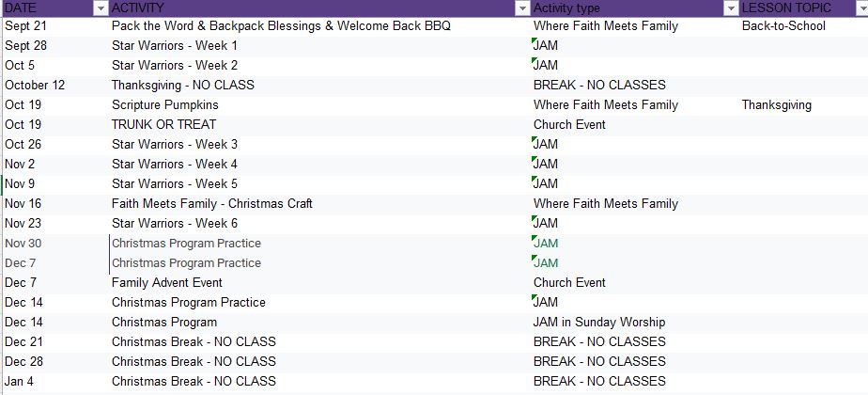Screen dimensions: 868x395
Task: Click the Star Warriors - Week 6 cell
Action: pyautogui.click(x=174, y=224)
